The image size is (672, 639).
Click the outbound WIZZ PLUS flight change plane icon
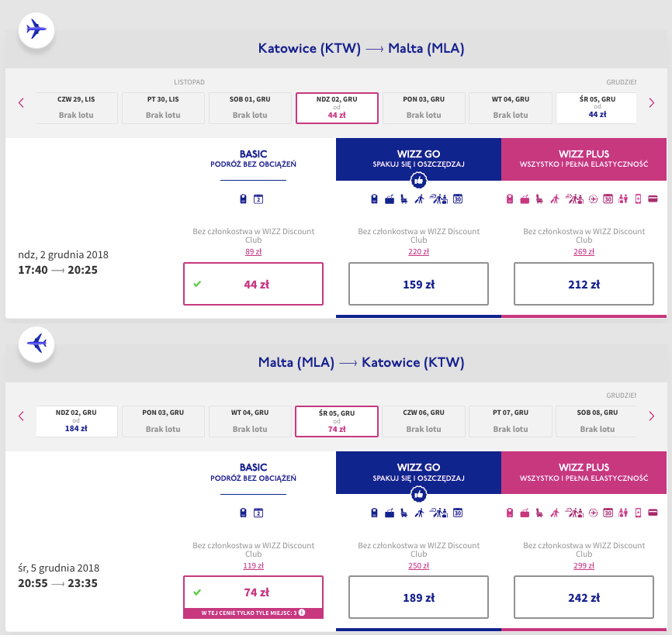coord(593,199)
